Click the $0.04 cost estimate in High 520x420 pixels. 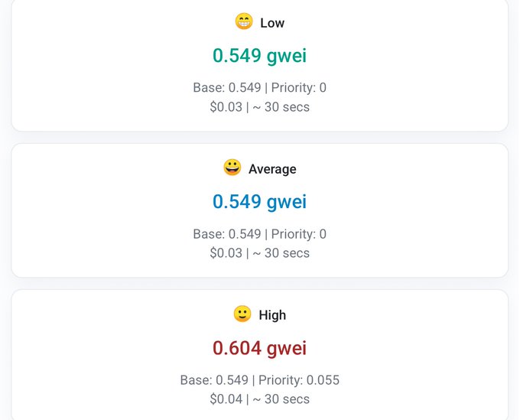click(x=226, y=399)
